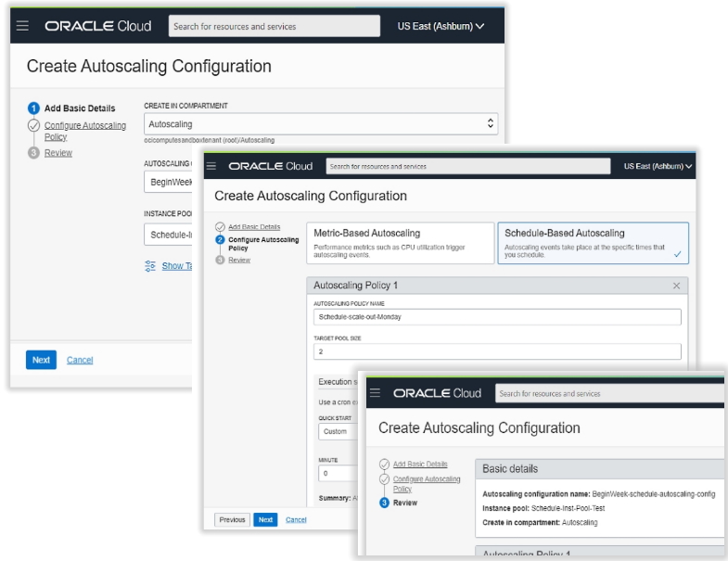Click search field in second window header
This screenshot has width=728, height=561.
468,166
